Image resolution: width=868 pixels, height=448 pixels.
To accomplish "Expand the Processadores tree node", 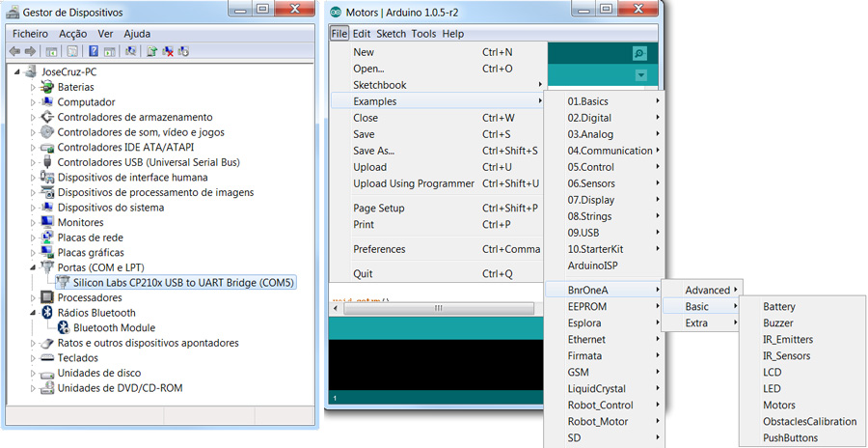I will pyautogui.click(x=33, y=297).
